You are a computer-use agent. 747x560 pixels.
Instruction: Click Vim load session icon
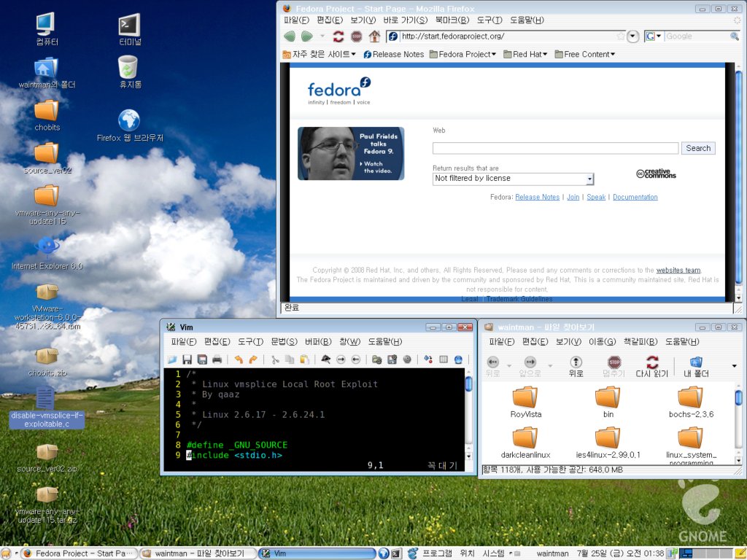tap(377, 359)
